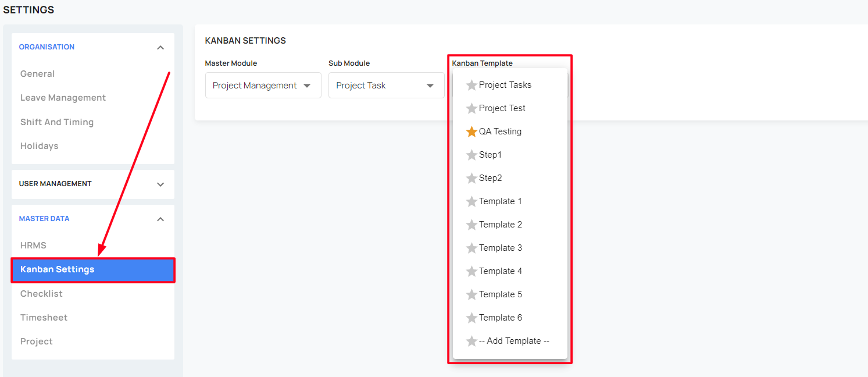The width and height of the screenshot is (868, 377).
Task: Choose Template 5 in the dropdown list
Action: (x=501, y=294)
